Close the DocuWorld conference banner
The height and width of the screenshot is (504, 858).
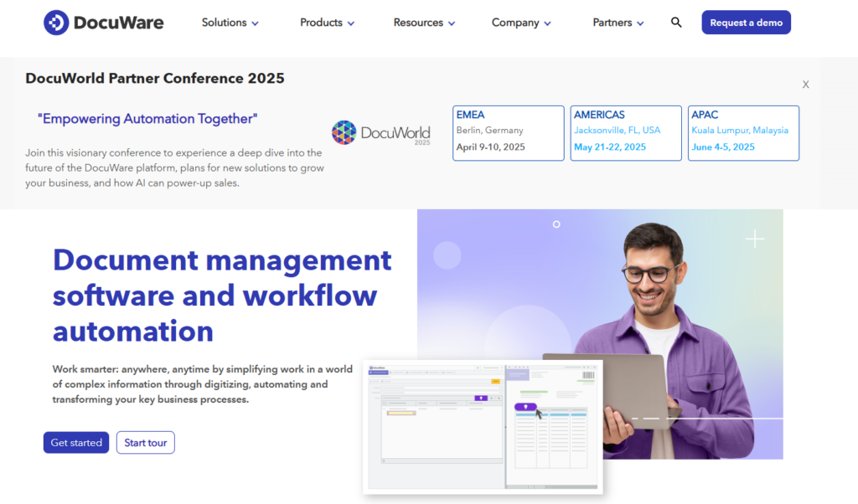(805, 85)
